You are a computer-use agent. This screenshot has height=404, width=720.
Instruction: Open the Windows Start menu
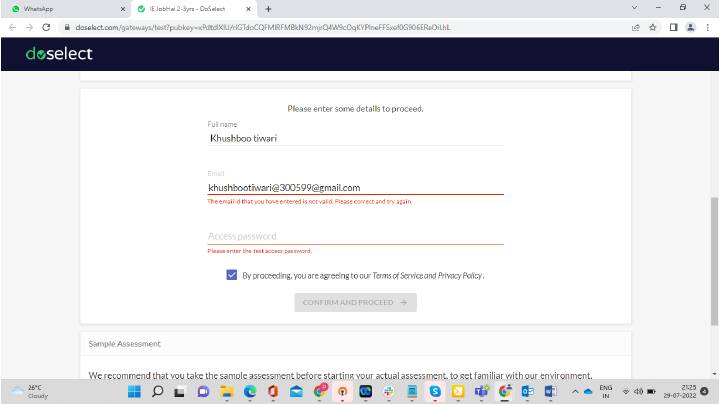pyautogui.click(x=136, y=391)
